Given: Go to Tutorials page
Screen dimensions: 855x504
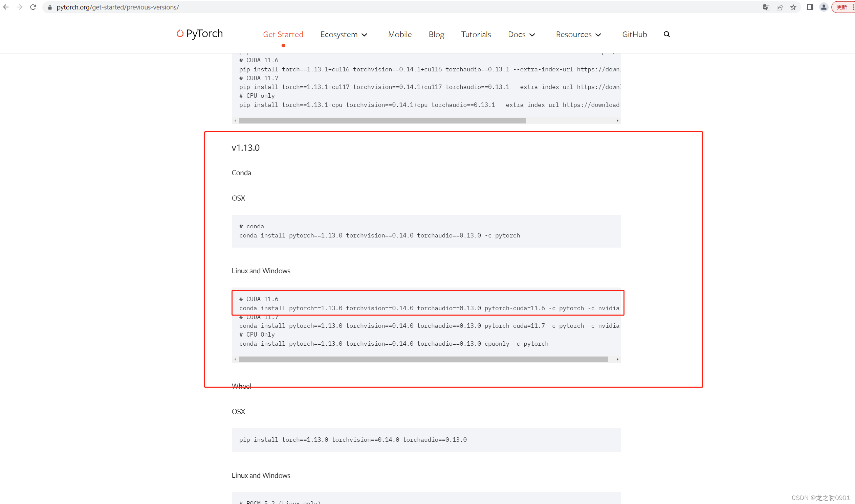Looking at the screenshot, I should tap(476, 34).
